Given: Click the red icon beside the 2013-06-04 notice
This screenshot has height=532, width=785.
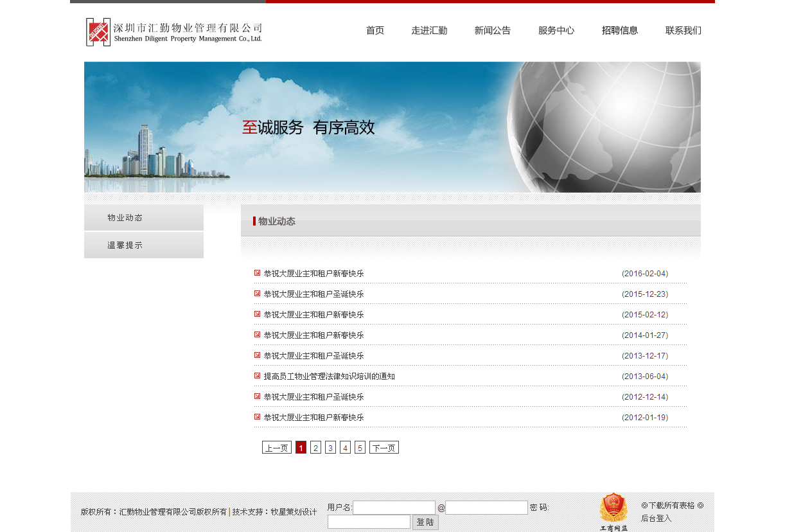Looking at the screenshot, I should pyautogui.click(x=257, y=376).
